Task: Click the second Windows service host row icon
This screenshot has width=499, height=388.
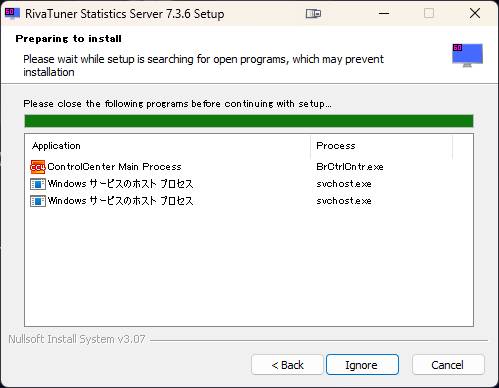Action: pos(38,201)
